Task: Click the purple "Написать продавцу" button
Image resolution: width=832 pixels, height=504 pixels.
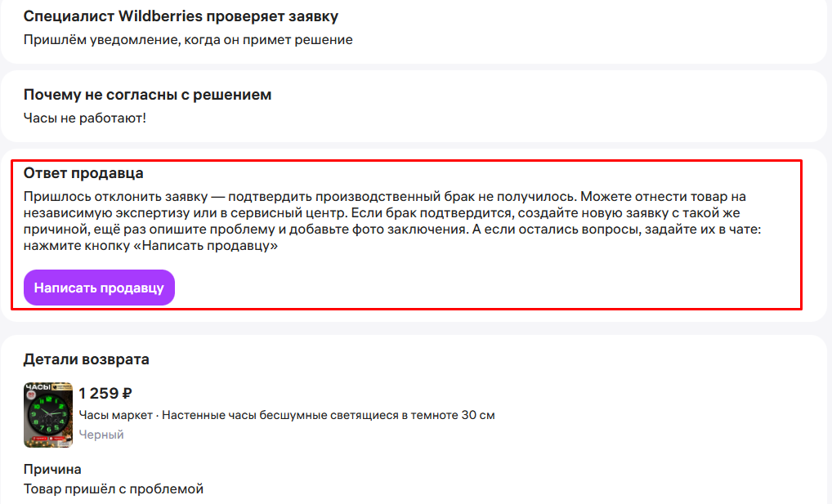Action: pyautogui.click(x=99, y=288)
